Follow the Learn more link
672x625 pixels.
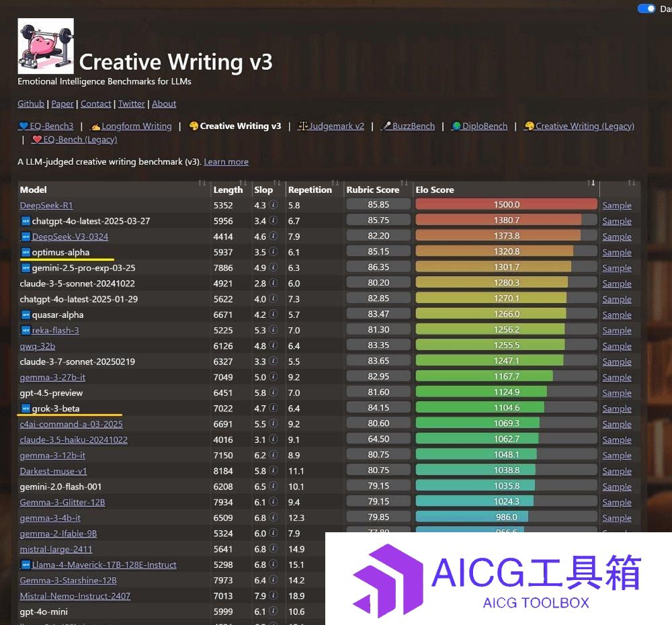(x=226, y=161)
